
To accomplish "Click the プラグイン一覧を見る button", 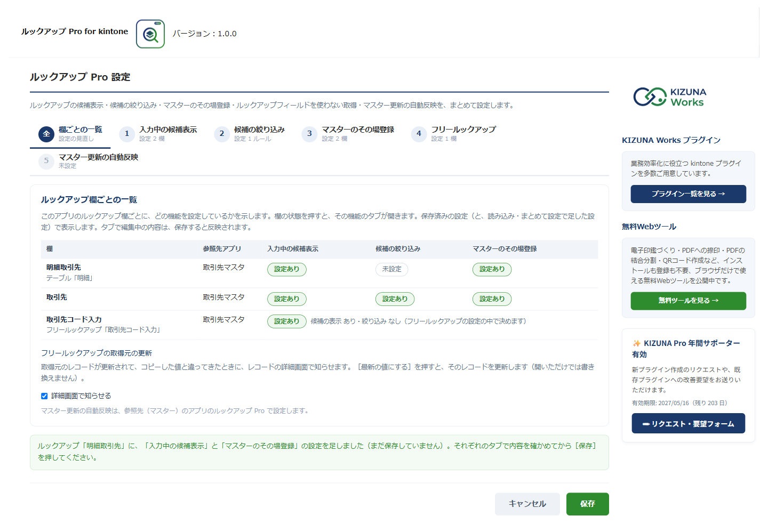I will pyautogui.click(x=689, y=194).
